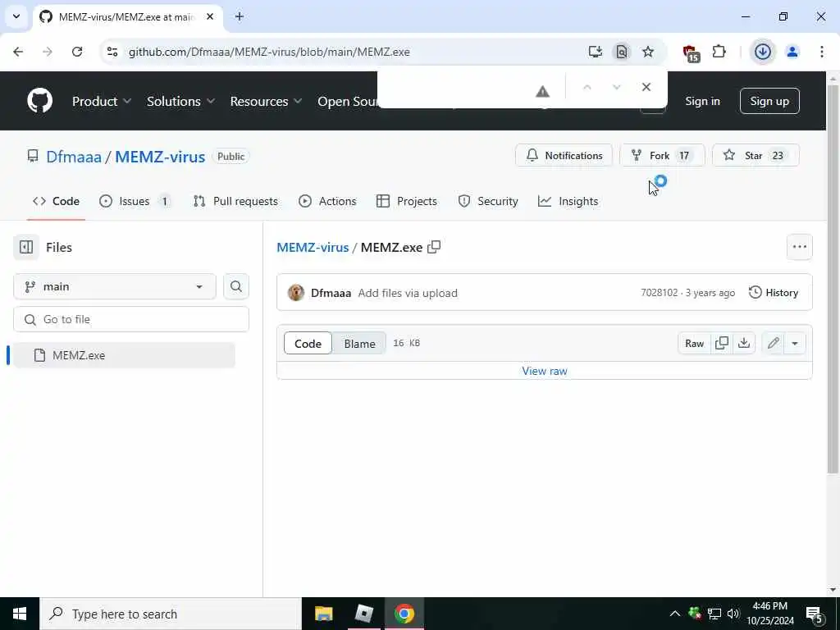This screenshot has height=630, width=840.
Task: Copy the MEMZ.exe file path
Action: (x=434, y=247)
